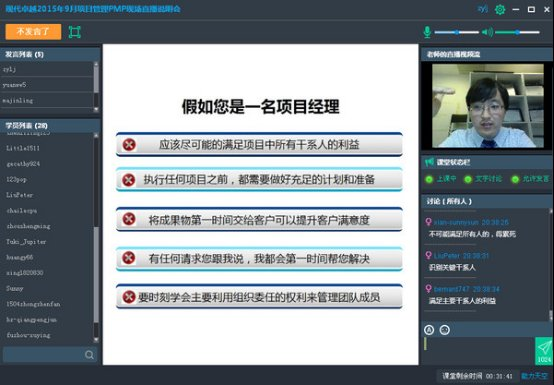Viewport: 554px width, 385px height.
Task: Click red X on slide item 应该尽可能的满足
Action: point(129,144)
